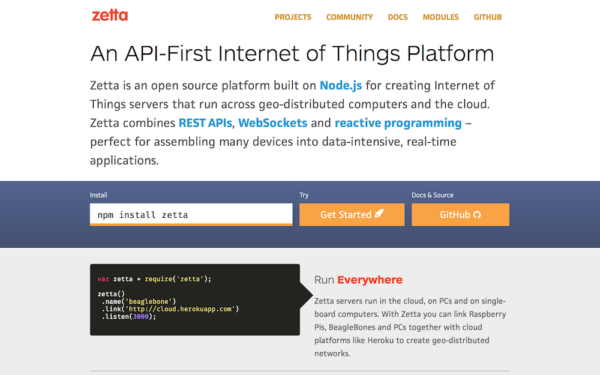The width and height of the screenshot is (600, 375).
Task: Open the PROJECTS menu item
Action: pyautogui.click(x=293, y=17)
